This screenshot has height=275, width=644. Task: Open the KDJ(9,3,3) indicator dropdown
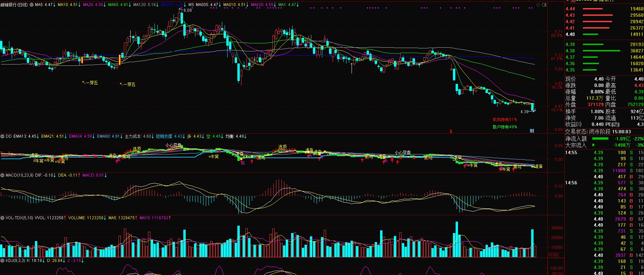2,261
